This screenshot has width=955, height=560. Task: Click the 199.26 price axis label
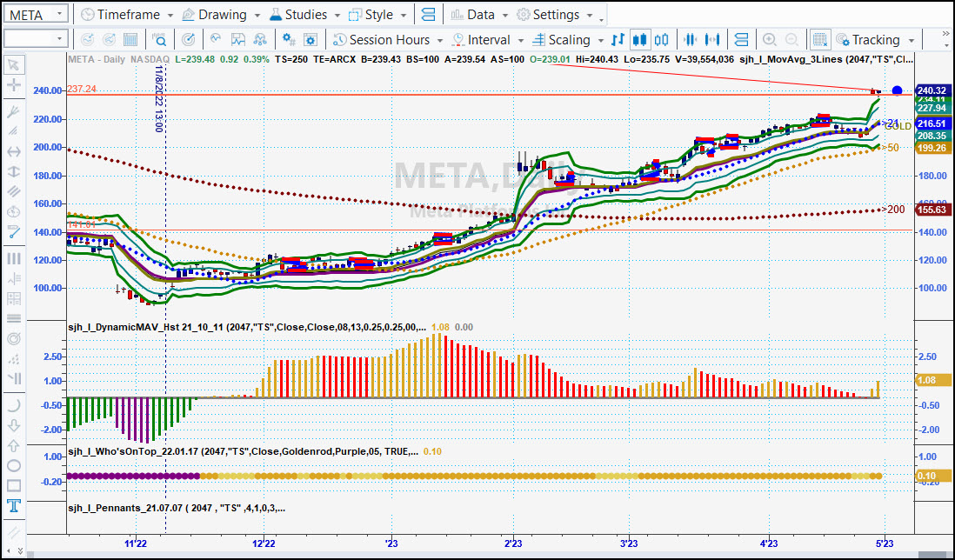click(932, 148)
